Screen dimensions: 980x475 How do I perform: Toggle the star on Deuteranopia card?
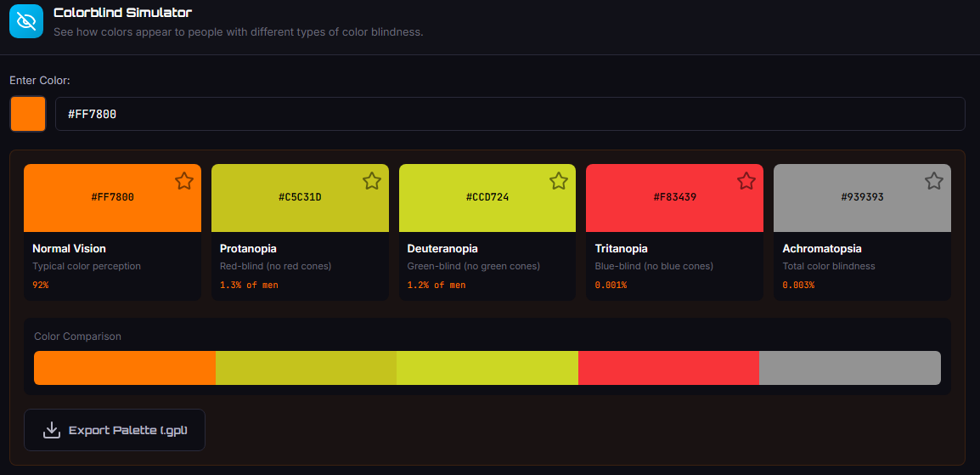(558, 181)
